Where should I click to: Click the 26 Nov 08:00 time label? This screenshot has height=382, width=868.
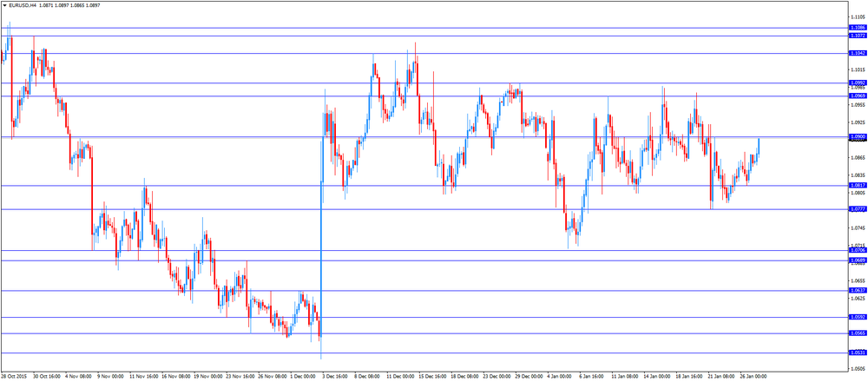click(273, 376)
